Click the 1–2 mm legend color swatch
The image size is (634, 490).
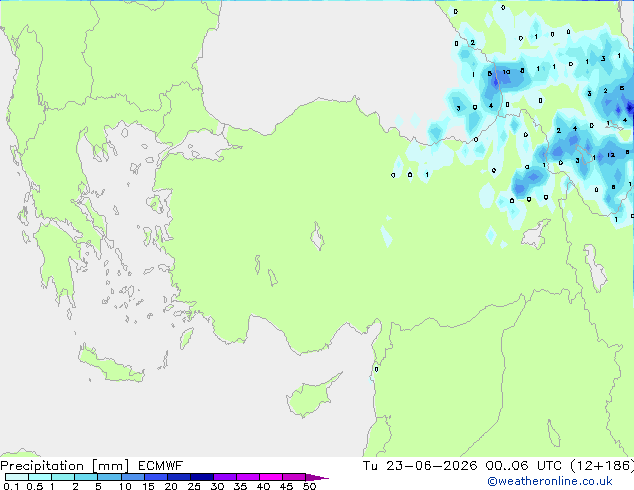coord(63,477)
